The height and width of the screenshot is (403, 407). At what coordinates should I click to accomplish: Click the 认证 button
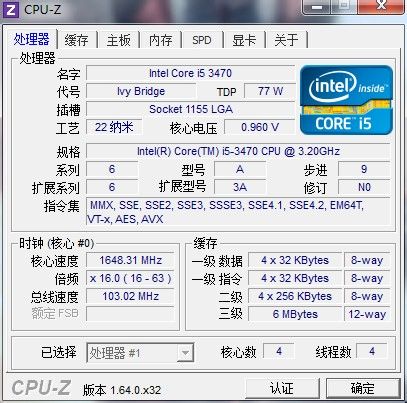[x=282, y=388]
